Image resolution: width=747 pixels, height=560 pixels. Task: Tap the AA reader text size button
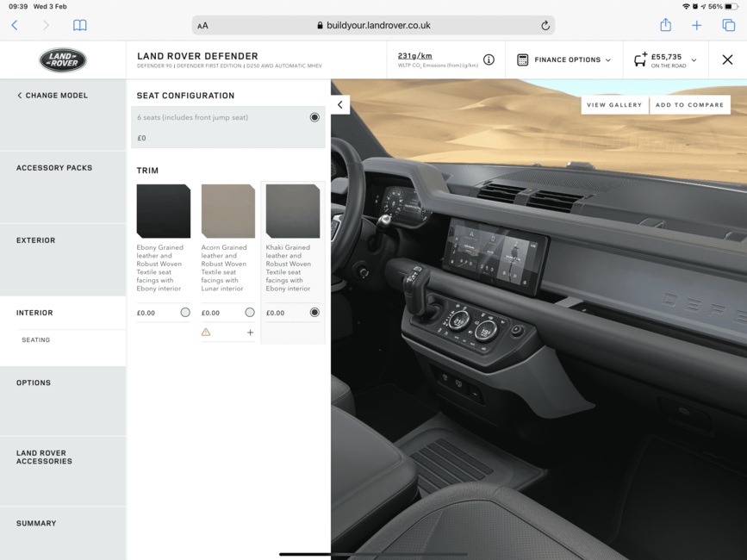[203, 26]
